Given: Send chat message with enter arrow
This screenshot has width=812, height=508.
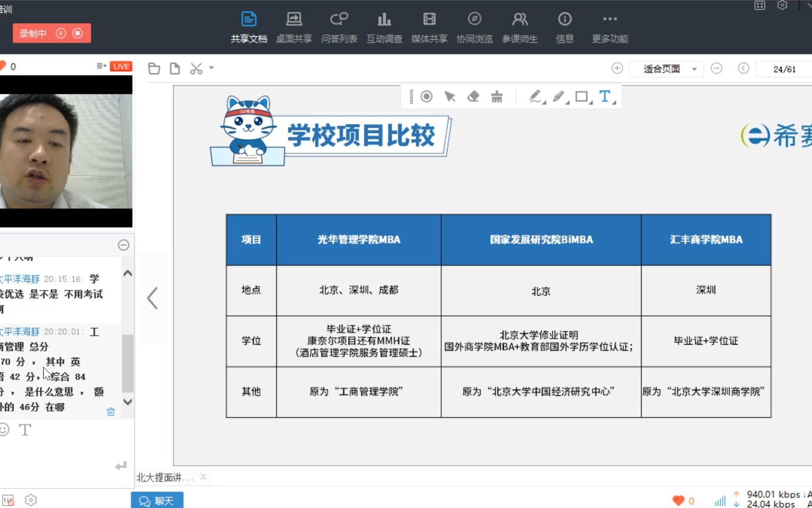Looking at the screenshot, I should (x=121, y=466).
